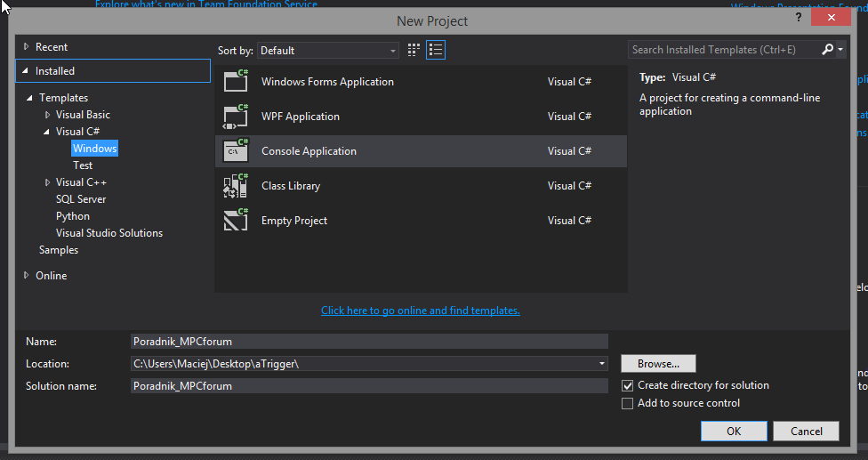This screenshot has width=868, height=460.
Task: Click the OK button
Action: pyautogui.click(x=734, y=432)
